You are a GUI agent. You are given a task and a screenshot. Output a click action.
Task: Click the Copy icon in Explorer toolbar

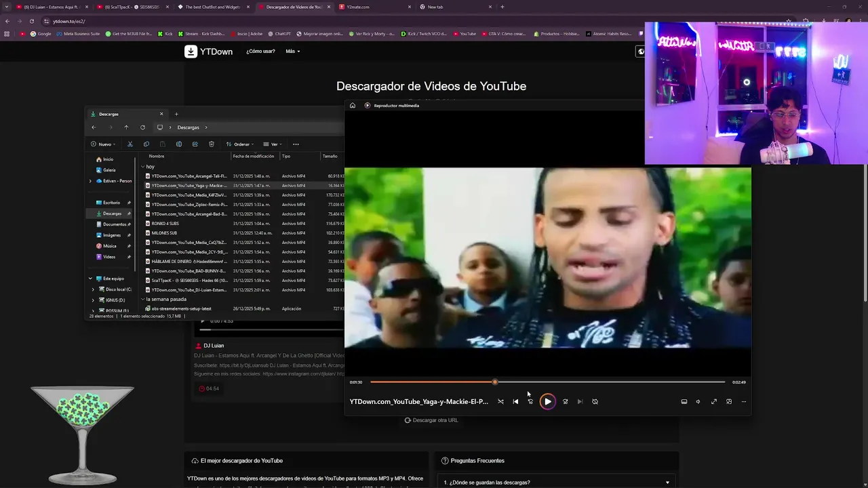146,144
